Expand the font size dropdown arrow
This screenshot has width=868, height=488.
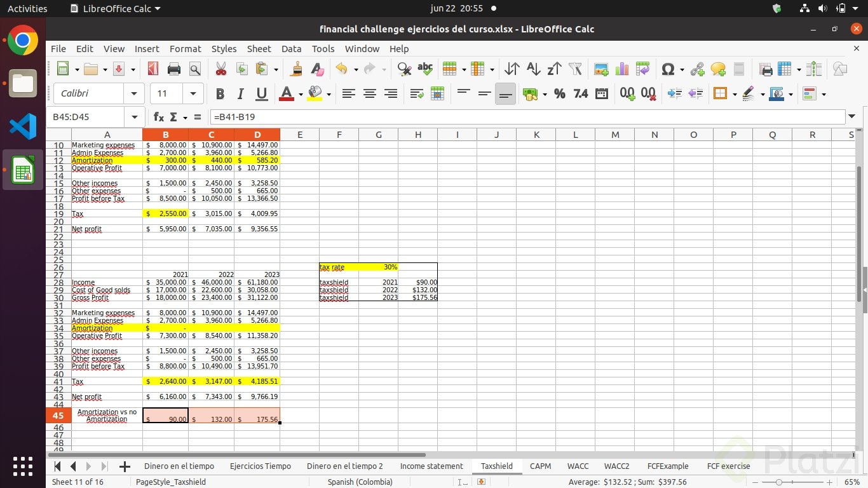click(x=193, y=93)
